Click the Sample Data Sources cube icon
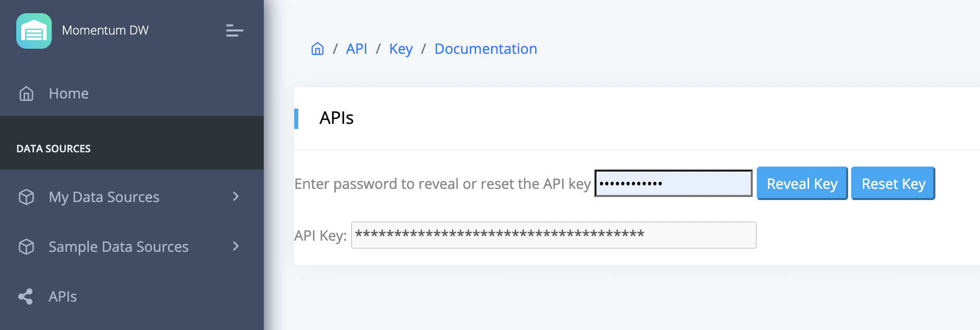This screenshot has height=330, width=980. [26, 247]
